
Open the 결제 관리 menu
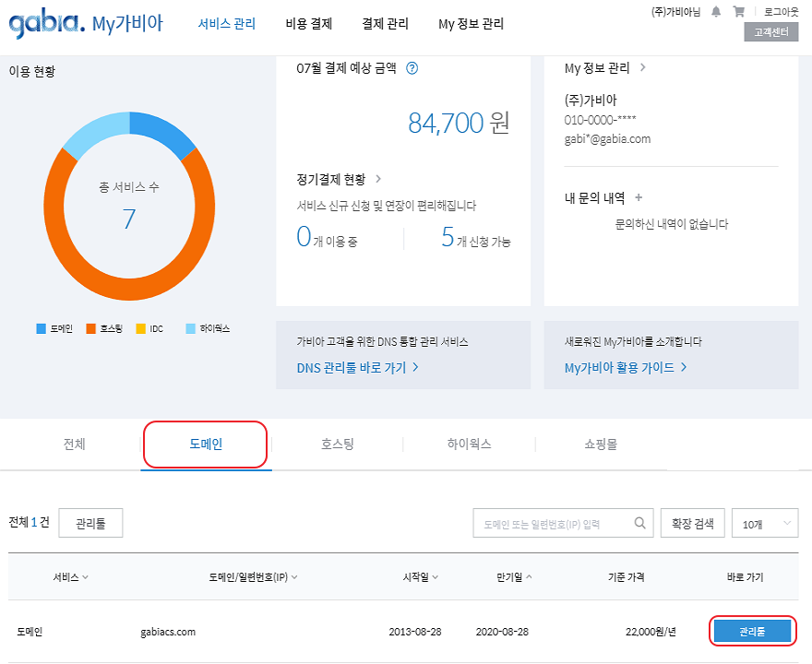click(385, 24)
